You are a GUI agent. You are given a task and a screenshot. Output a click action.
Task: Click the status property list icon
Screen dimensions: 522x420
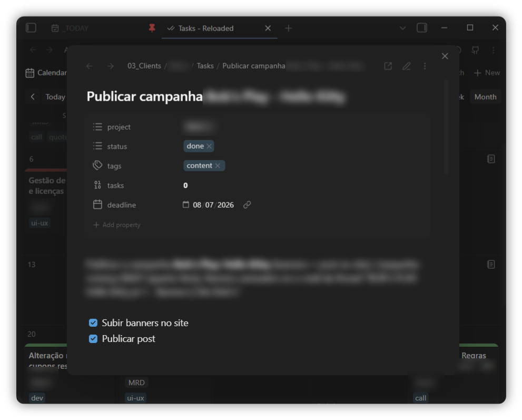pos(97,146)
